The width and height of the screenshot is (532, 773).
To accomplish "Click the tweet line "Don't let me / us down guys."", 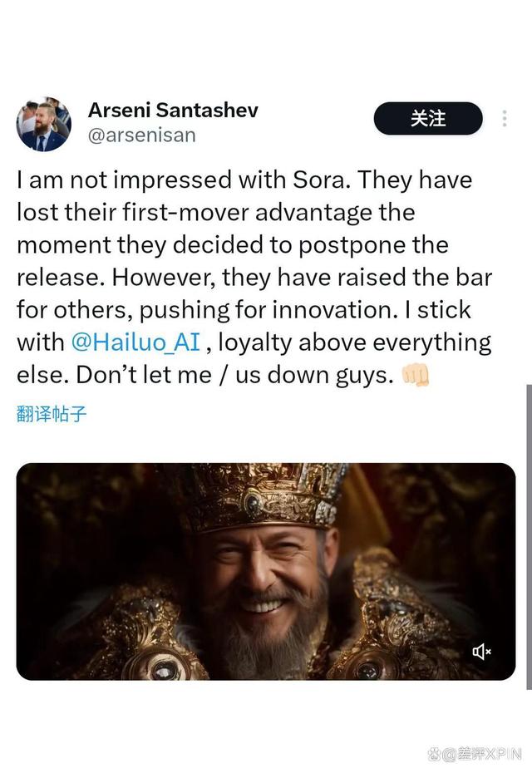I will (234, 374).
